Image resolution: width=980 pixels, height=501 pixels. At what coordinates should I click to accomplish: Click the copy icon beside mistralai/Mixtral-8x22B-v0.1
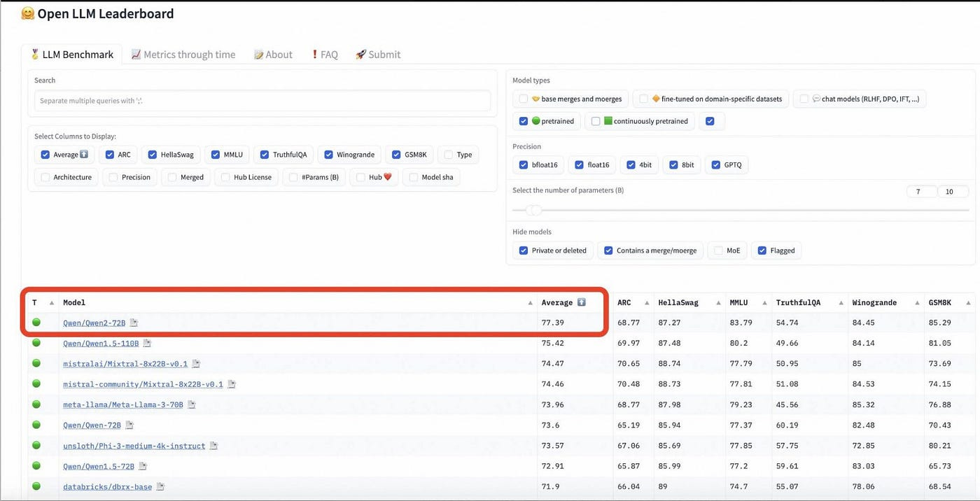pyautogui.click(x=197, y=364)
